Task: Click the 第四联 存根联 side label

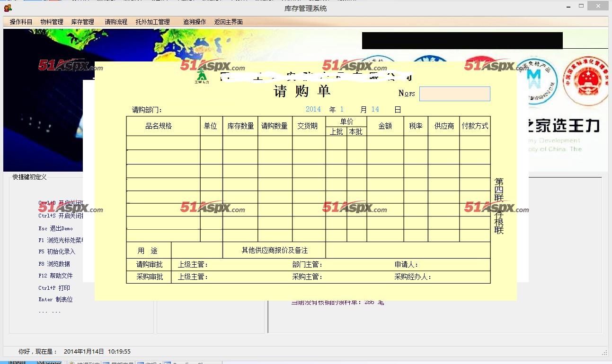Action: point(499,206)
